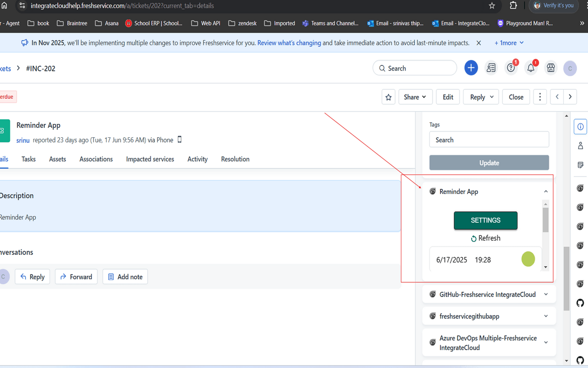The width and height of the screenshot is (588, 368).
Task: Star this ticket with the favorite icon
Action: pyautogui.click(x=388, y=97)
